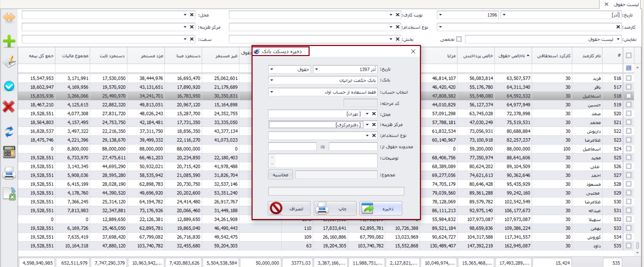Open the calculator icon in sidebar
Screen dimensions: 644x267
(9, 152)
